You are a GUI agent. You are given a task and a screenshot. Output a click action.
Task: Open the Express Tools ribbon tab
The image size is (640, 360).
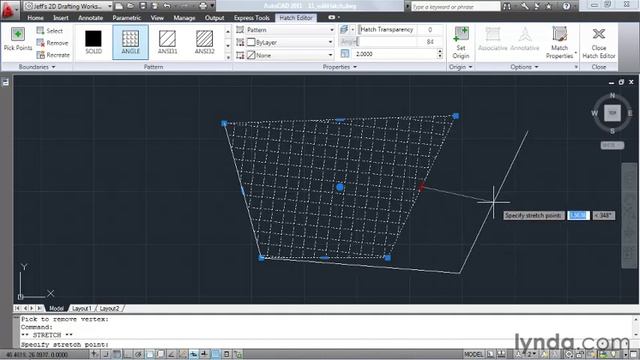(252, 18)
